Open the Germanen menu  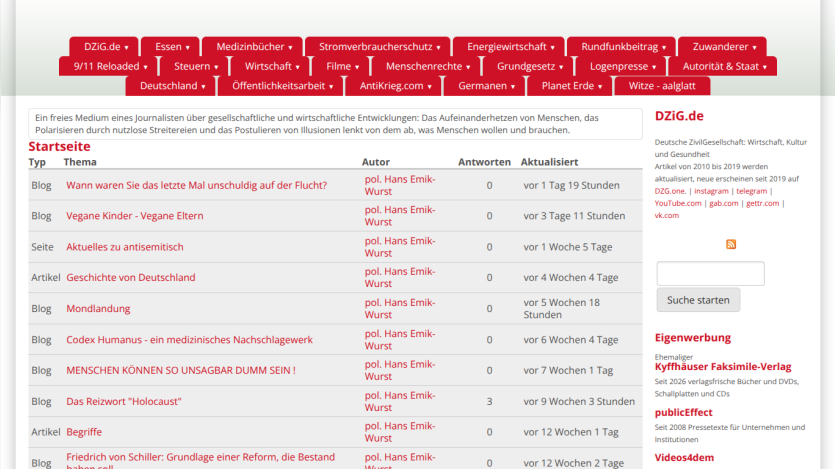[x=486, y=86]
